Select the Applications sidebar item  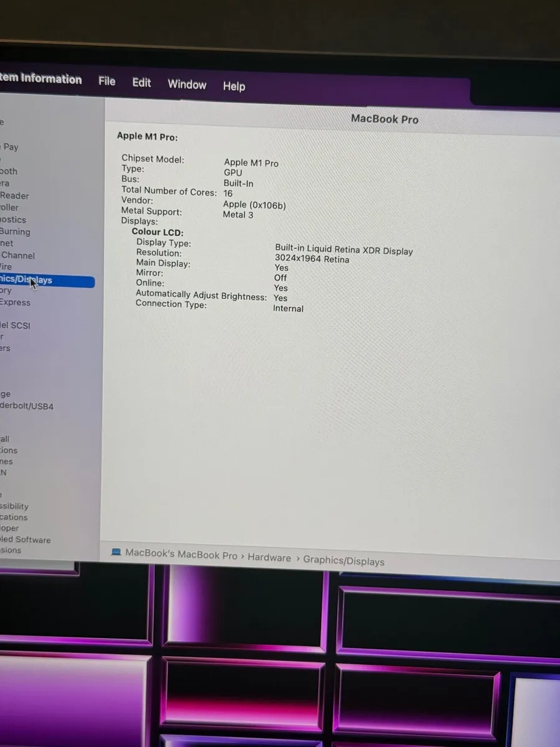[x=14, y=517]
